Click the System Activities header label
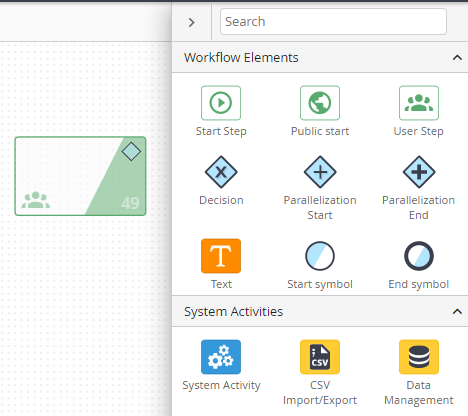This screenshot has width=468, height=416. [233, 312]
